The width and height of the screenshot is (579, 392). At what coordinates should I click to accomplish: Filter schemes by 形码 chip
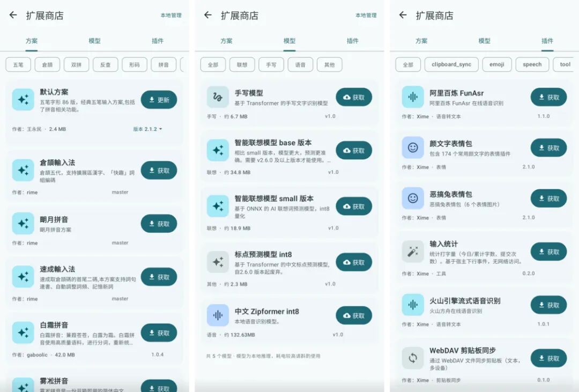click(135, 65)
